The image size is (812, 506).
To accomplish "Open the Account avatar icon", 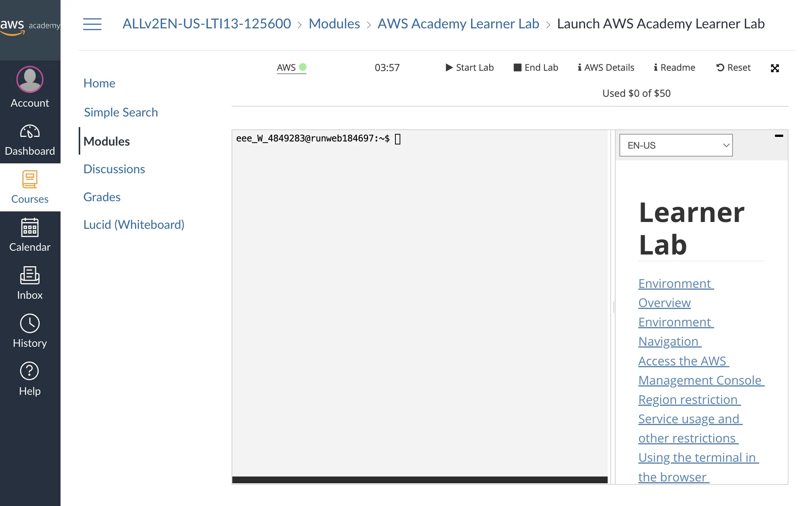I will [30, 79].
